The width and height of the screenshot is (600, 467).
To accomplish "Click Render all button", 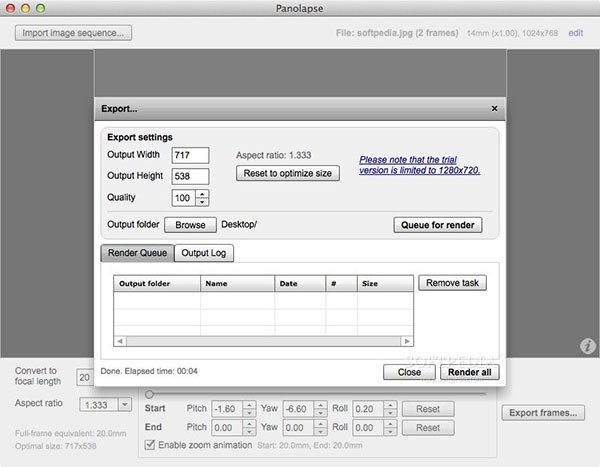I will pyautogui.click(x=470, y=372).
